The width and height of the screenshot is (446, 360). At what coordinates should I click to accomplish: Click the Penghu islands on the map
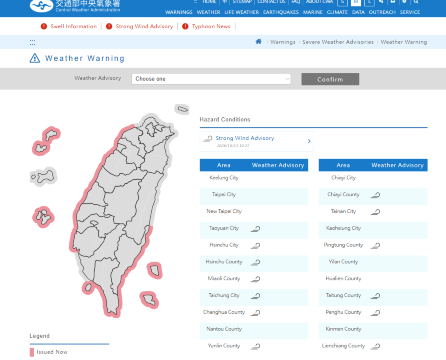tap(43, 217)
